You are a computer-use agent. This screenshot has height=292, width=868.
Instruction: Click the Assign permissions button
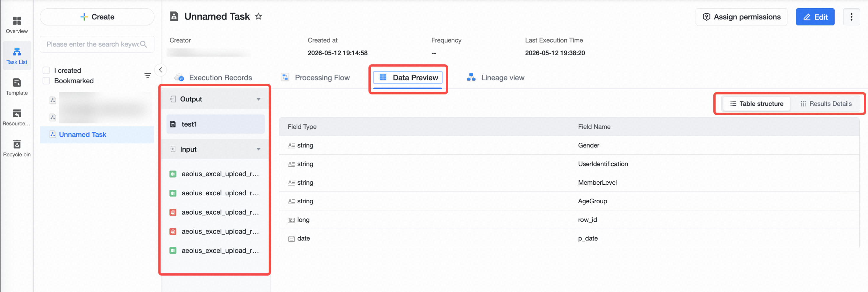pyautogui.click(x=741, y=17)
